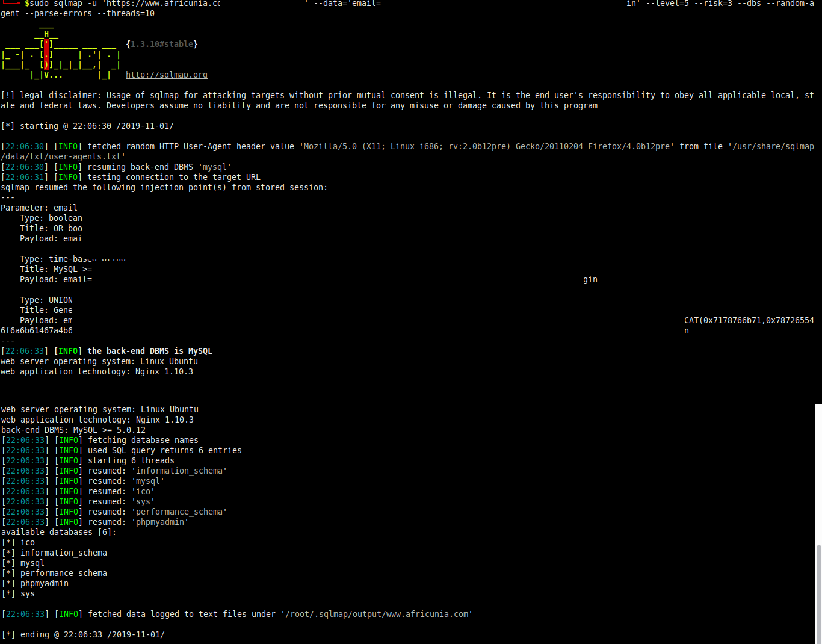Click the 'Type: boolean' line

point(51,218)
